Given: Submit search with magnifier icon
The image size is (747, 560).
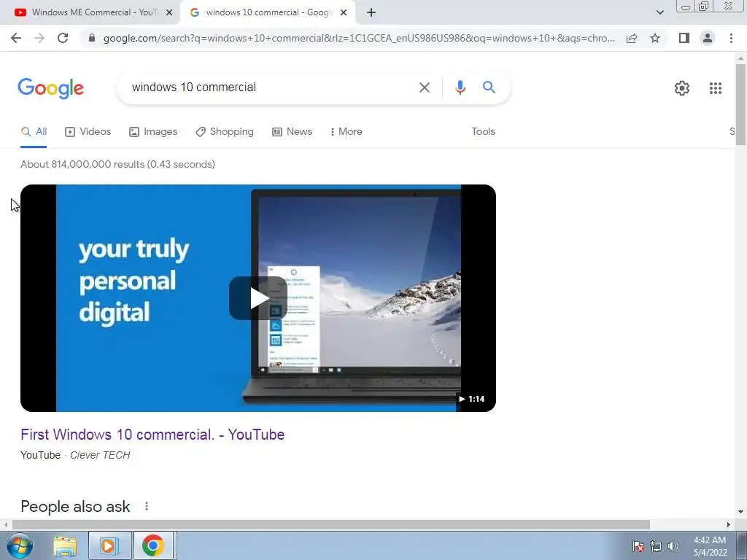Looking at the screenshot, I should [489, 87].
